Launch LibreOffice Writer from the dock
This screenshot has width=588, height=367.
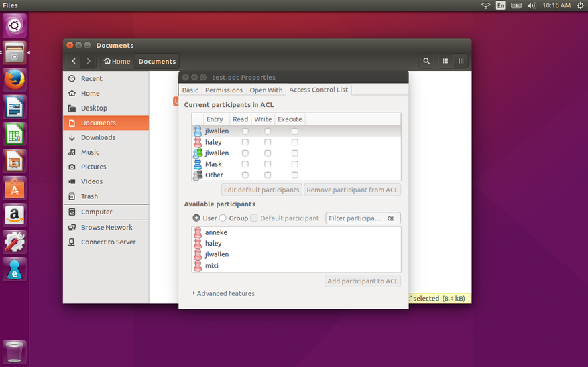pyautogui.click(x=15, y=106)
